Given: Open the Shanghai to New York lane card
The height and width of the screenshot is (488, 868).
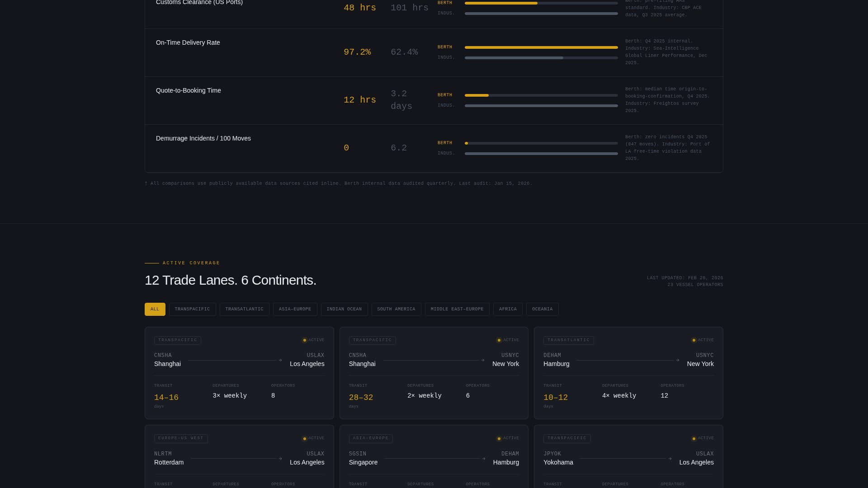Looking at the screenshot, I should tap(434, 373).
